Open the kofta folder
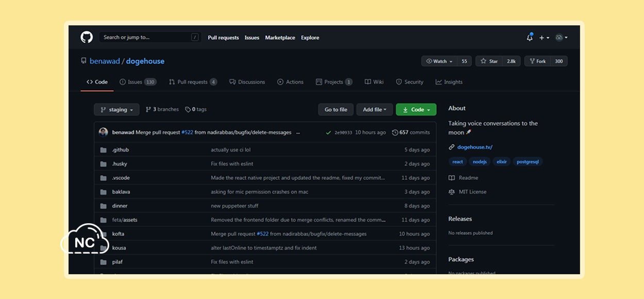 coord(118,234)
